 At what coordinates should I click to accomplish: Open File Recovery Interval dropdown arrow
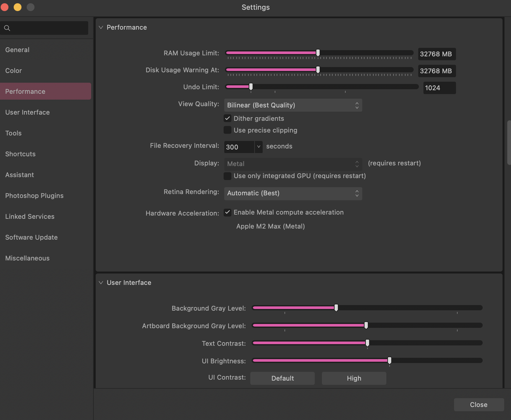click(x=258, y=147)
